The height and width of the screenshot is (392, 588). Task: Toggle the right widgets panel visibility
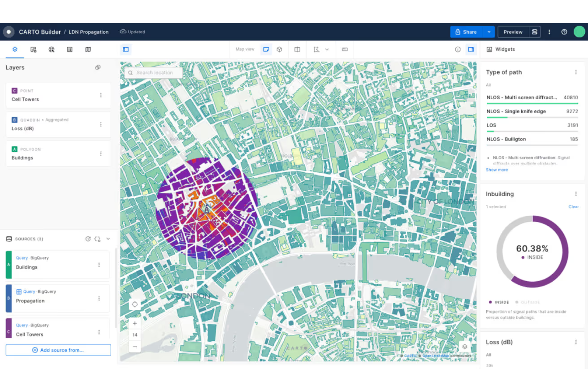coord(471,49)
